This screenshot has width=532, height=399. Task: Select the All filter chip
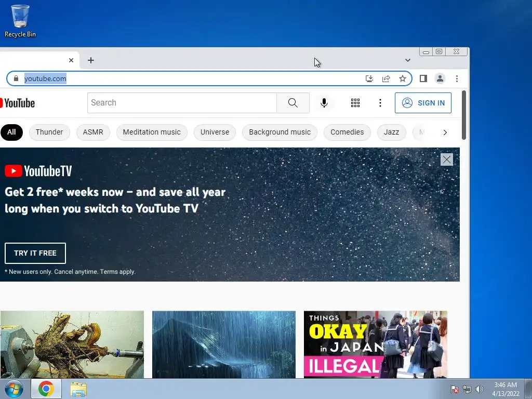click(x=11, y=132)
